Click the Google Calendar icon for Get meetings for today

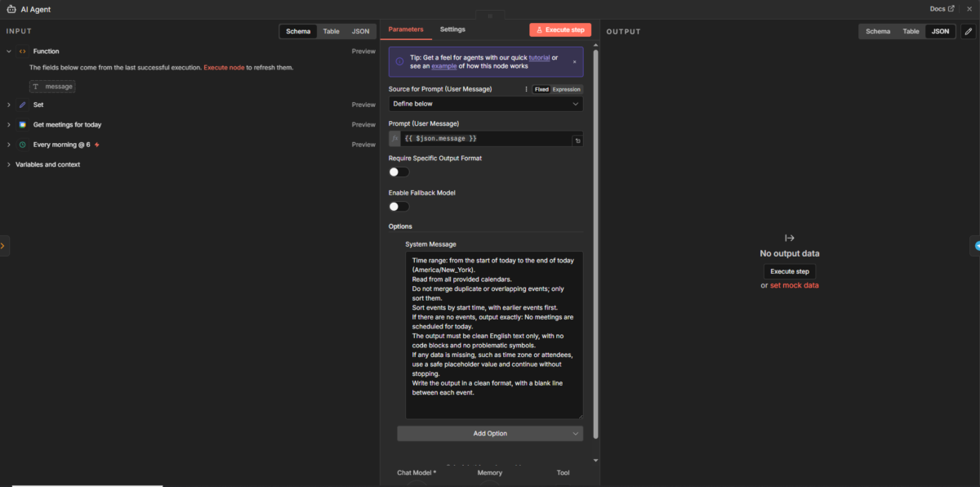(x=23, y=124)
